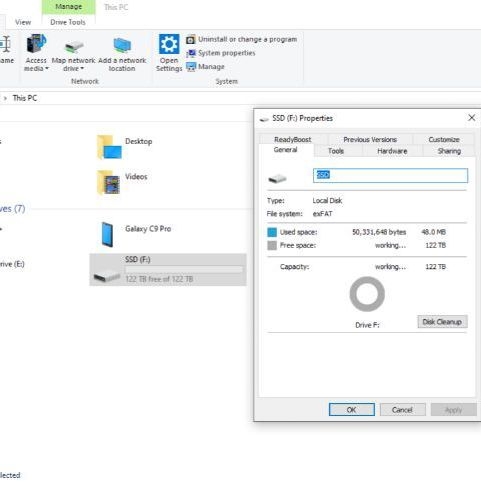Click the gray Free space color swatch
The image size is (481, 481).
(x=272, y=246)
